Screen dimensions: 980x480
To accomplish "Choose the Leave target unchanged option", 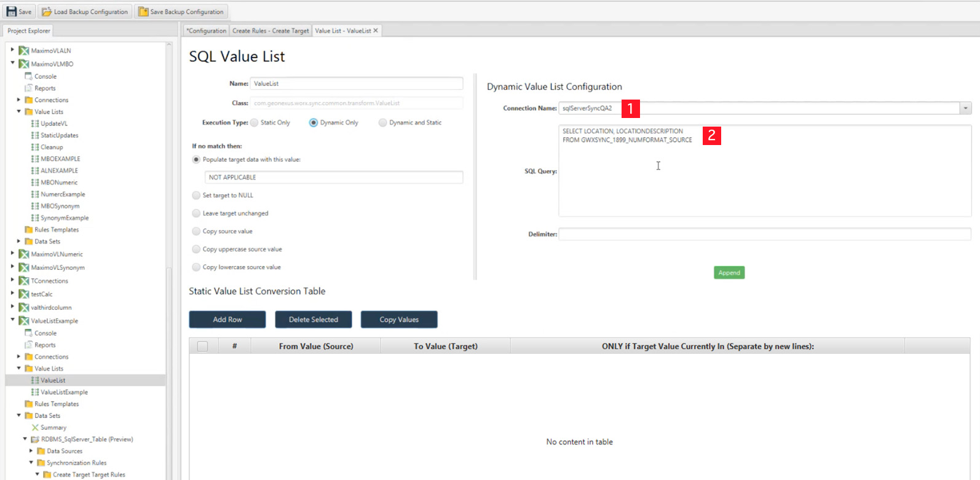I will [196, 213].
